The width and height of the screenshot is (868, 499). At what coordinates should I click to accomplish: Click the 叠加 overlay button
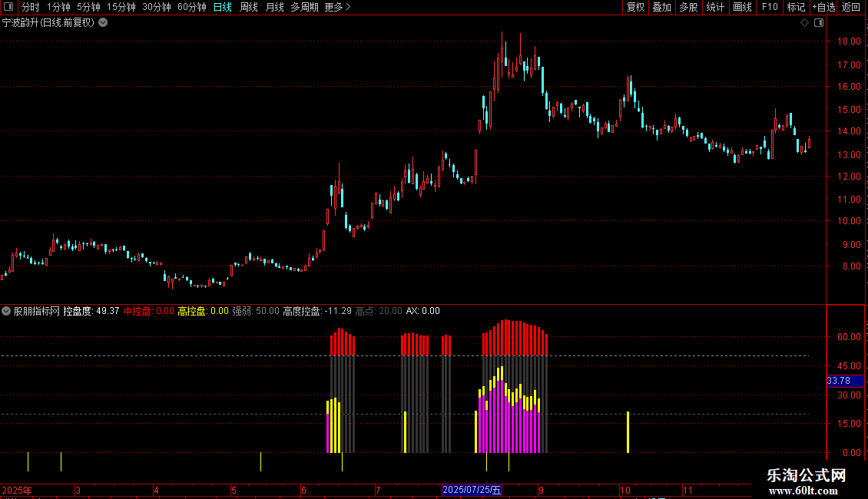point(661,7)
